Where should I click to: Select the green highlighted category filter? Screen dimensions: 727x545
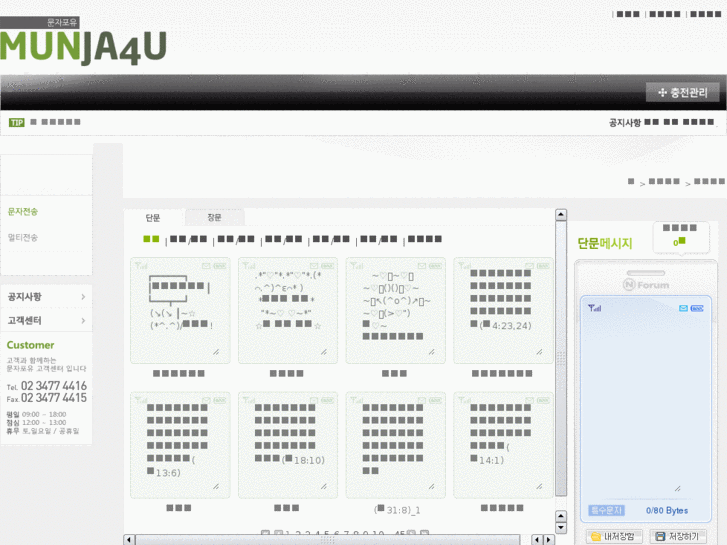[x=151, y=239]
